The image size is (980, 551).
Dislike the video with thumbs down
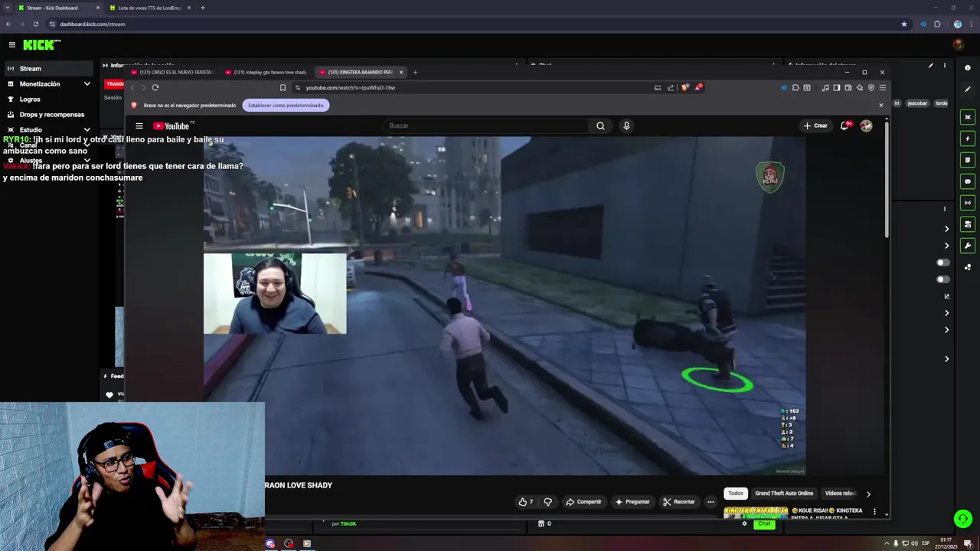547,502
